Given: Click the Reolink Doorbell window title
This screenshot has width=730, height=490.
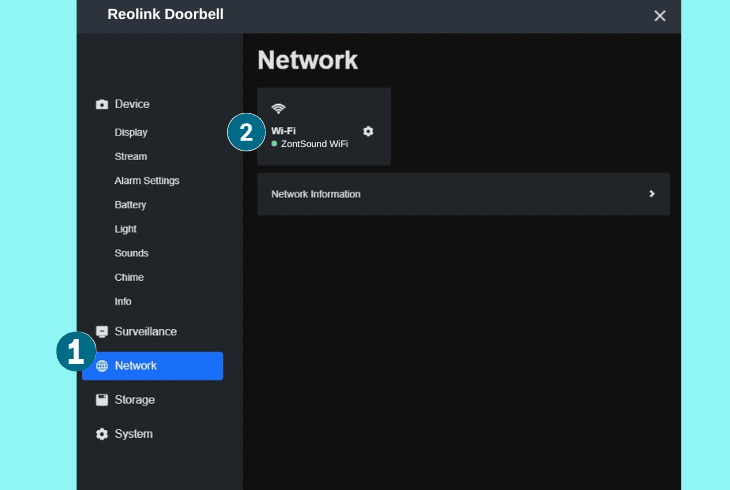Looking at the screenshot, I should pyautogui.click(x=165, y=14).
